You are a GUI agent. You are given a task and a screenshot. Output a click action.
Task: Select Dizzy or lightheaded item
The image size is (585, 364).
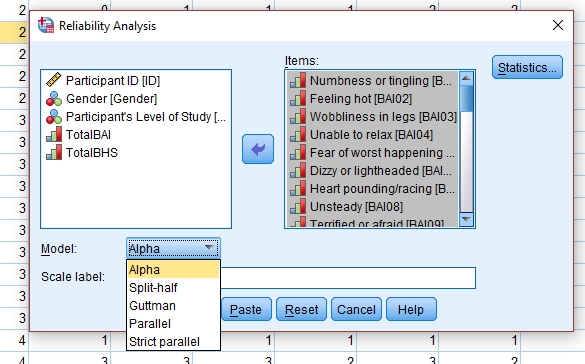372,170
